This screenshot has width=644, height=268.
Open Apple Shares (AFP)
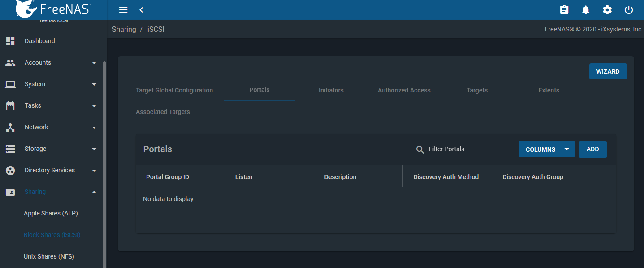tap(51, 213)
